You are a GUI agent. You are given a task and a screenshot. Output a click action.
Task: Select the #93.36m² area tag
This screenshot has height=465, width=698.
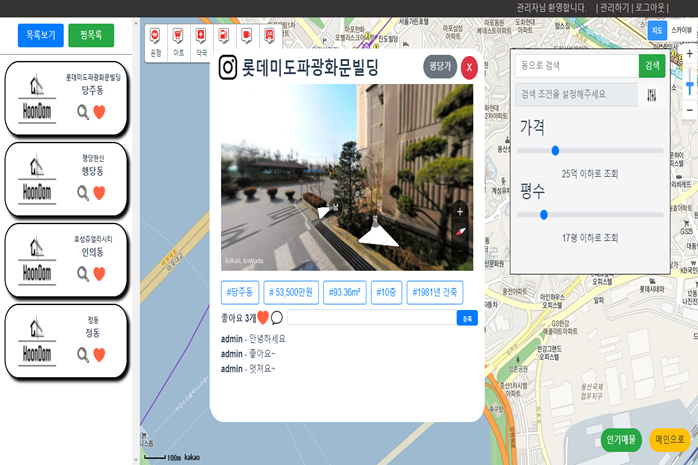click(x=345, y=292)
